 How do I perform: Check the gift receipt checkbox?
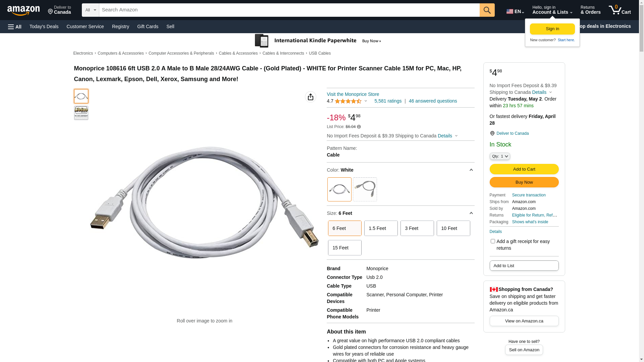493,241
